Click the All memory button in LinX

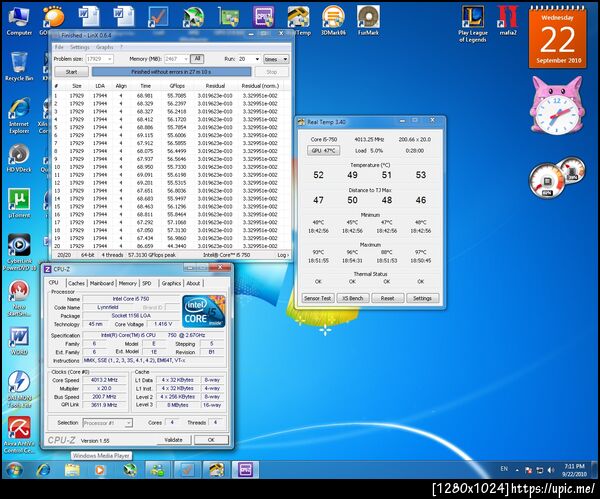[x=197, y=59]
